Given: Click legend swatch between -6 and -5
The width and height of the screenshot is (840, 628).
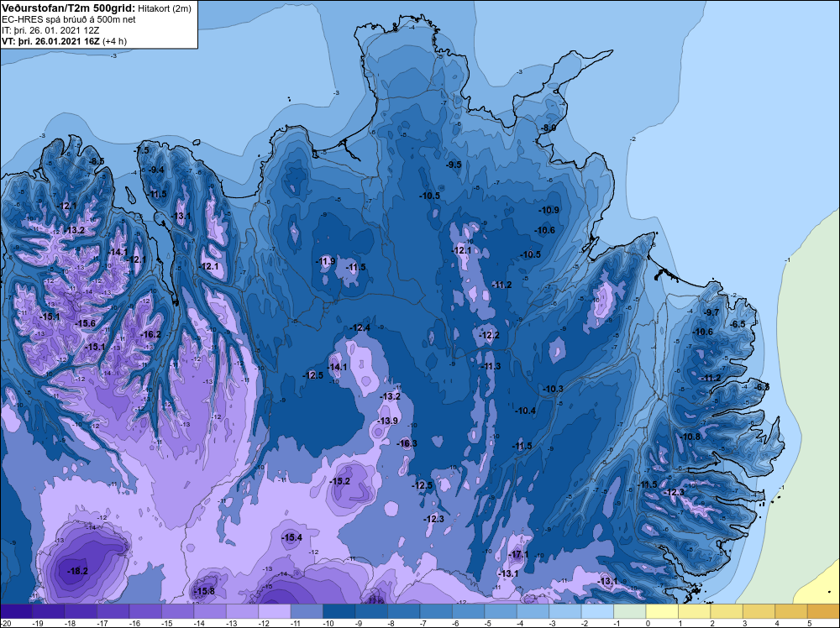Looking at the screenshot, I should pyautogui.click(x=468, y=611).
